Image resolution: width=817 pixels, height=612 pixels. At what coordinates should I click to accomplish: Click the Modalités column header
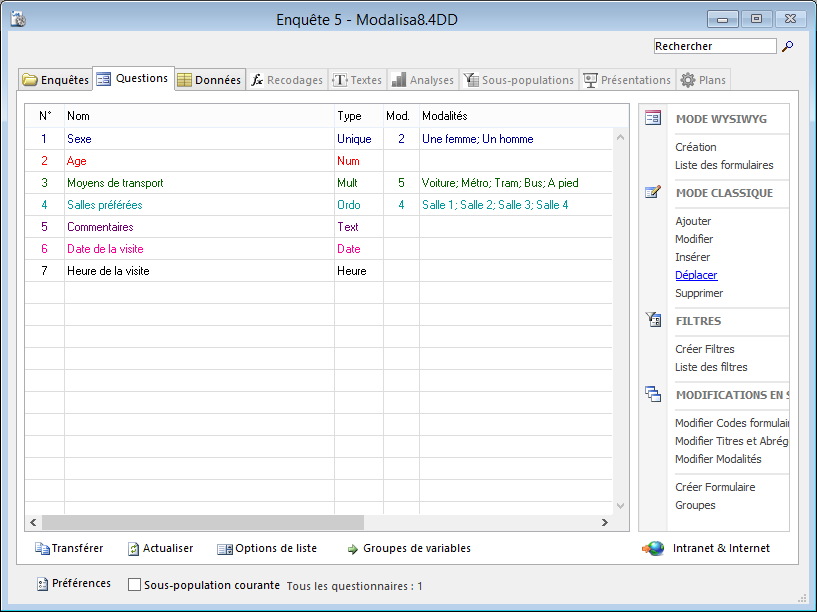pos(524,116)
